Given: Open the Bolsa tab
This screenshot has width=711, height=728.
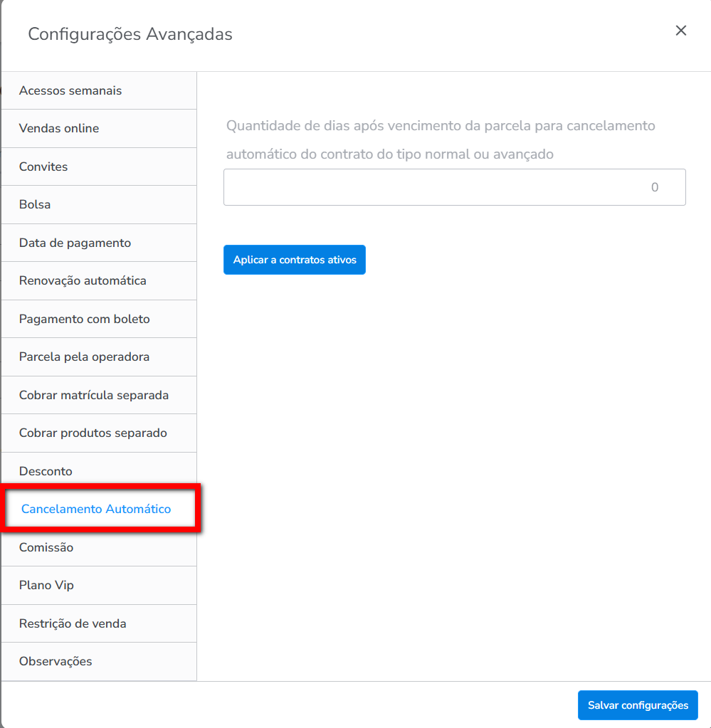Looking at the screenshot, I should point(35,204).
